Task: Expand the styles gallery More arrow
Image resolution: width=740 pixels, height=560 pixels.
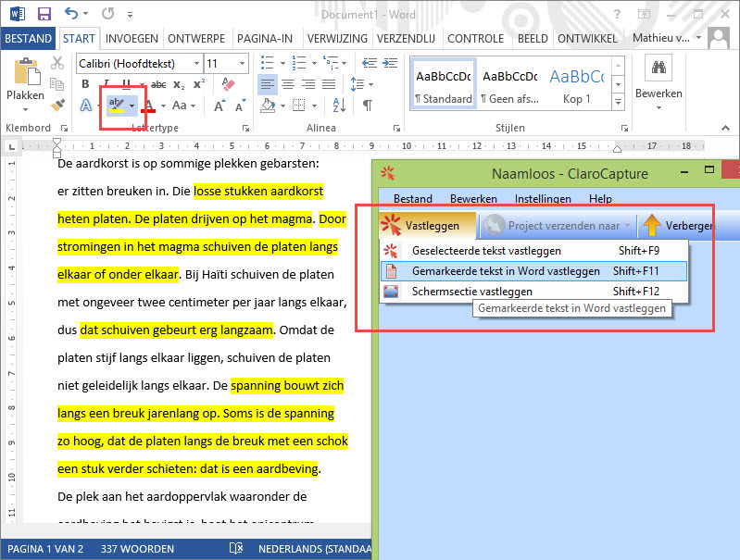Action: (618, 102)
